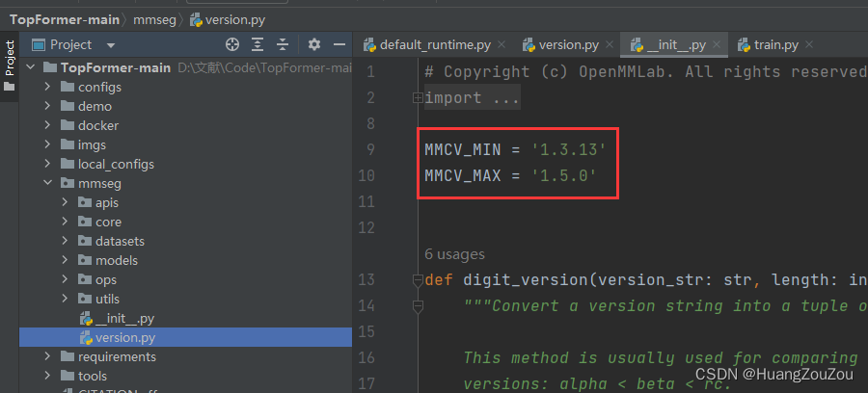Expand the demo folder
868x393 pixels.
47,106
